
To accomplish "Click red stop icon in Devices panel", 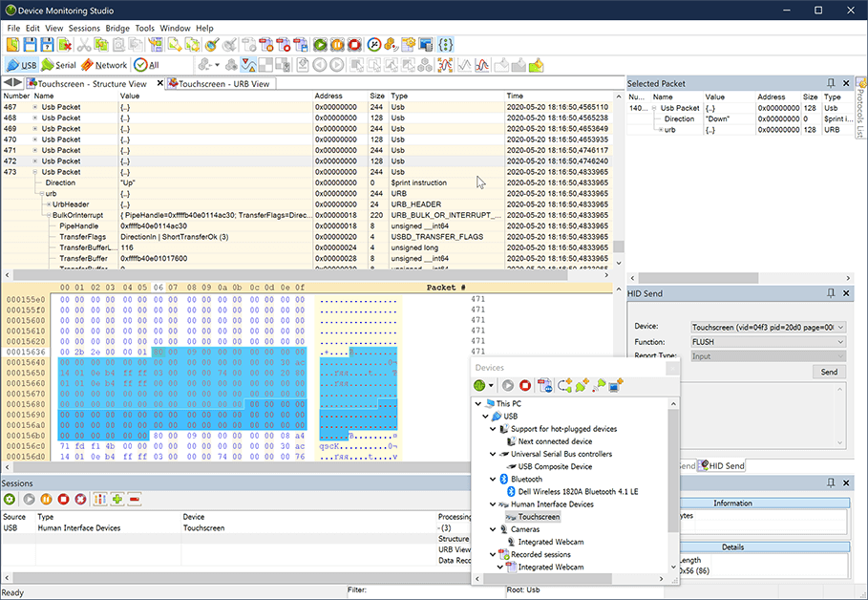I will 525,385.
